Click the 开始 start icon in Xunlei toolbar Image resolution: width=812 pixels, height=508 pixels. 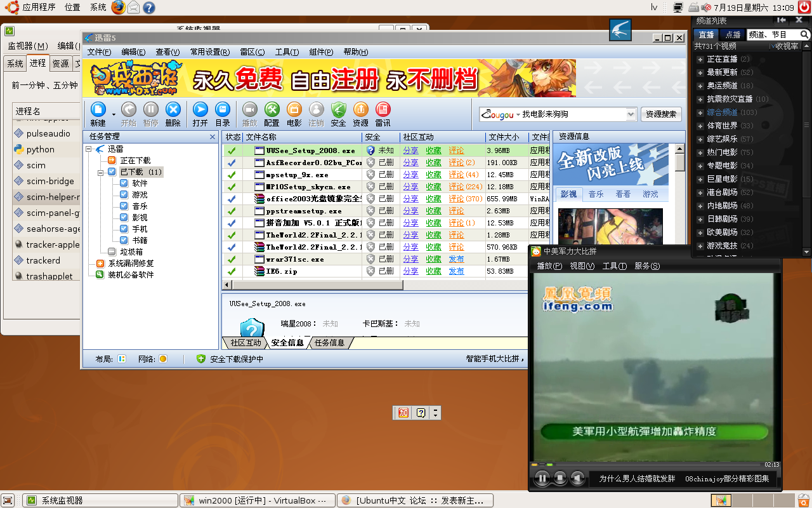click(129, 109)
